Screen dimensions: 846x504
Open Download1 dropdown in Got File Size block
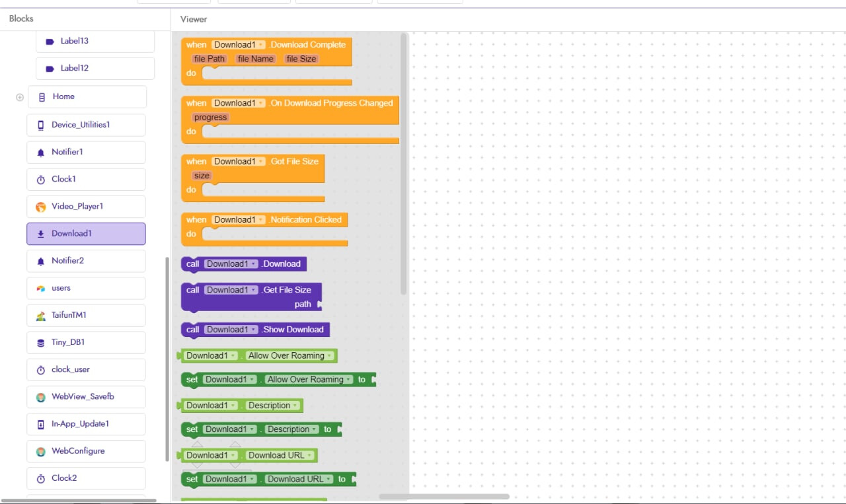[239, 161]
